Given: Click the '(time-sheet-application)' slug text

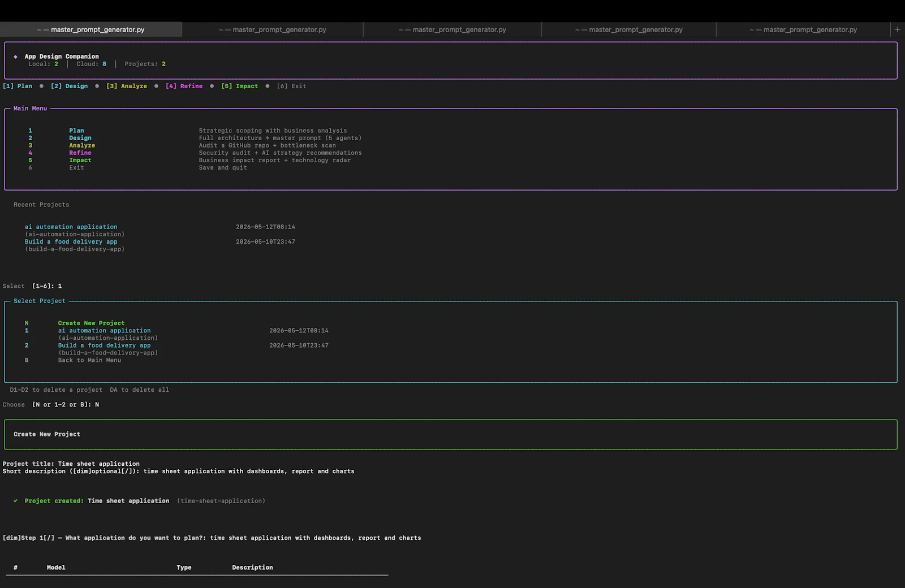Looking at the screenshot, I should 221,501.
